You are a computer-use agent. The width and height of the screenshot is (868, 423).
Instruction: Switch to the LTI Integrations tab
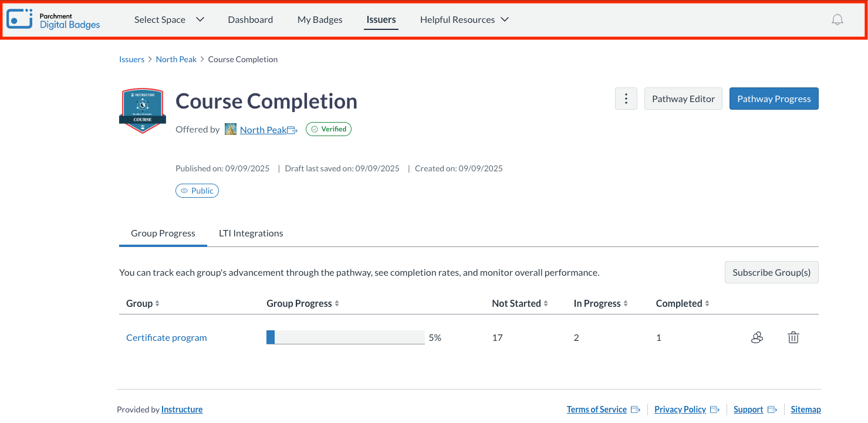[x=251, y=233]
